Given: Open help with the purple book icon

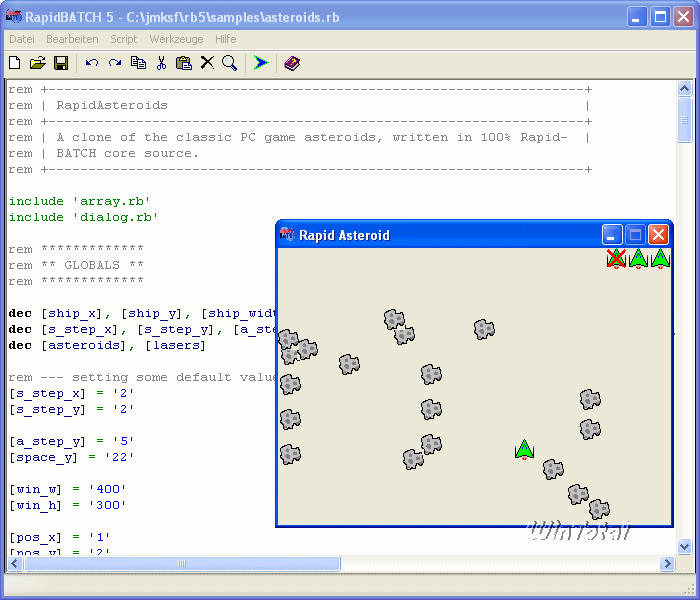Looking at the screenshot, I should click(x=291, y=63).
